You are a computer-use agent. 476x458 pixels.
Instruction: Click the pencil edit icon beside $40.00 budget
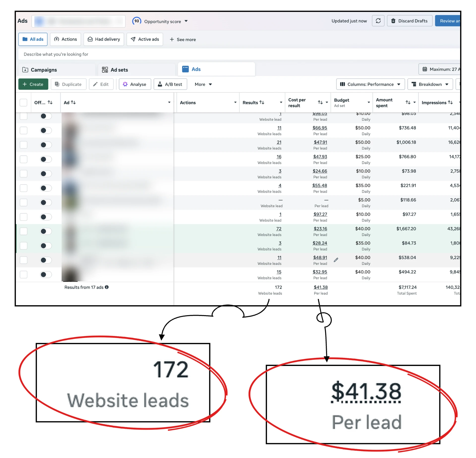point(336,260)
